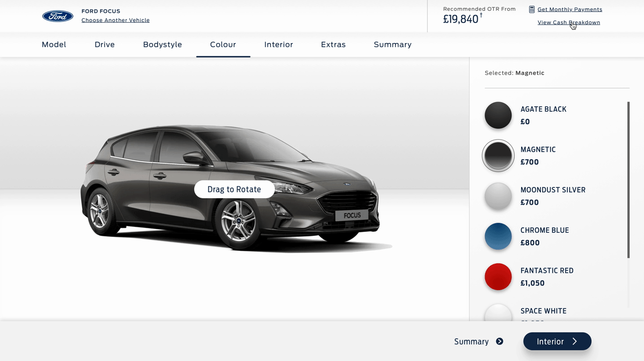Image resolution: width=644 pixels, height=361 pixels.
Task: Select the Fantastic Red swatch
Action: (498, 277)
